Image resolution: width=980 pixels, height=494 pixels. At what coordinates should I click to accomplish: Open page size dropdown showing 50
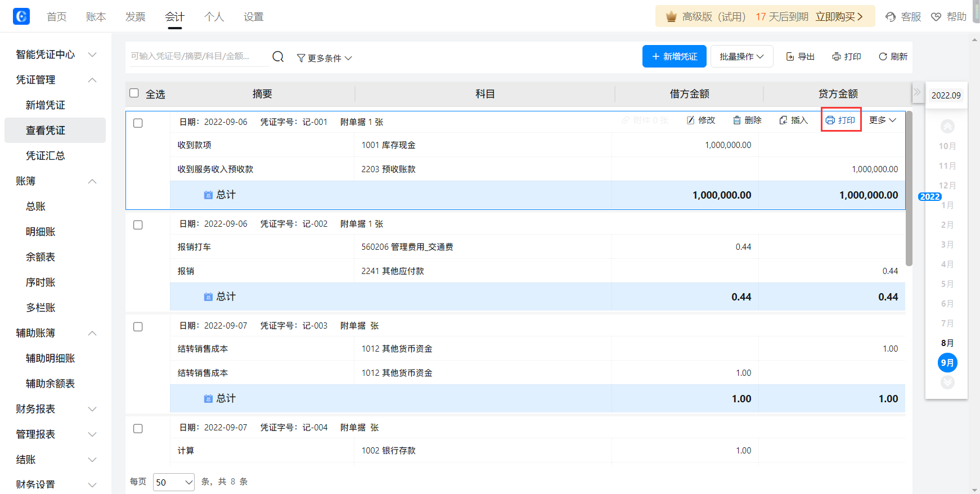[x=174, y=482]
